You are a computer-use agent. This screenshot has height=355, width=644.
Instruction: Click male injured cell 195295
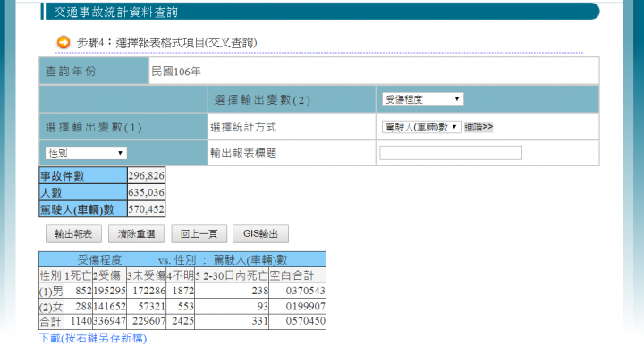[109, 291]
